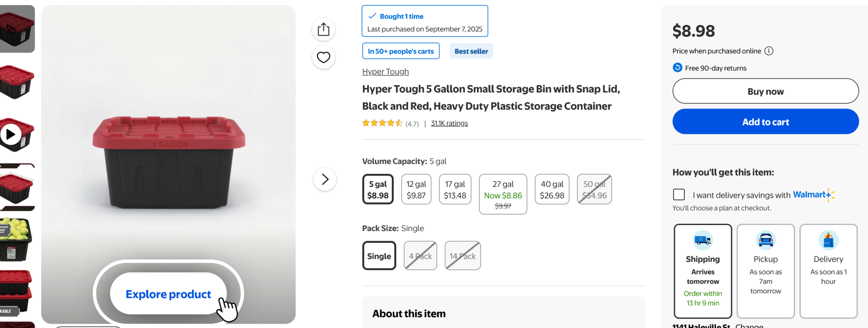Check the Walmart+ delivery savings checkbox
This screenshot has height=328, width=868.
coord(679,195)
